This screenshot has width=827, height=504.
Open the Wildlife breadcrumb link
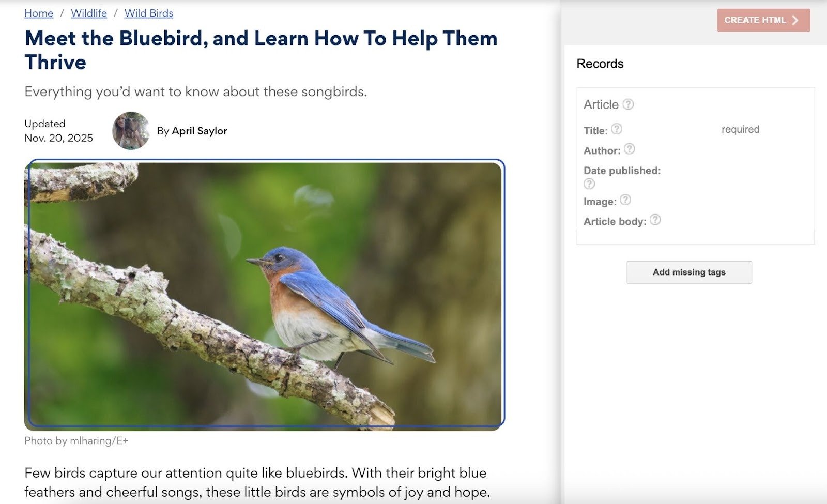coord(89,13)
